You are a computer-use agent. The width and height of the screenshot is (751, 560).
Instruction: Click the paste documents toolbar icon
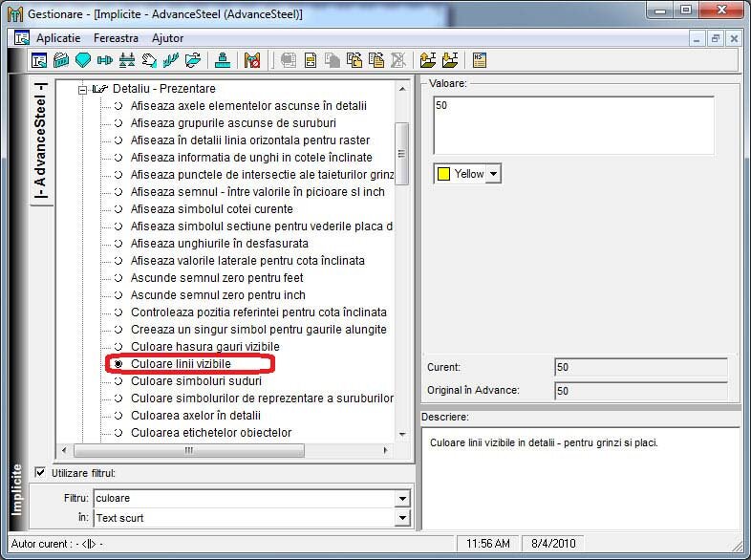376,60
